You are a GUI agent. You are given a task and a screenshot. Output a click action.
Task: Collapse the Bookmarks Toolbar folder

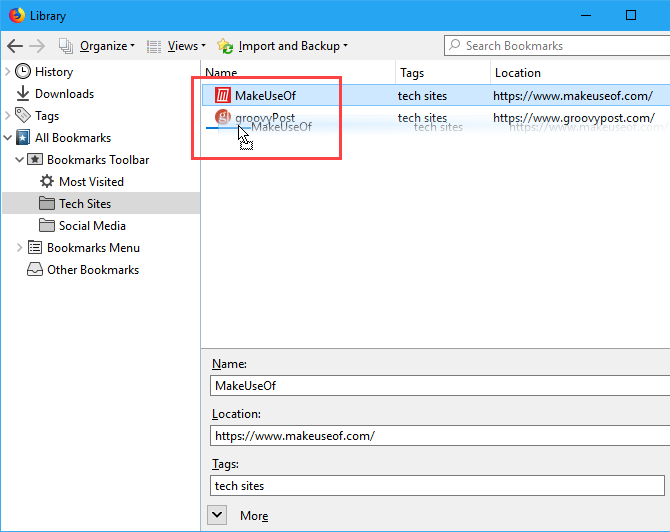pos(19,160)
